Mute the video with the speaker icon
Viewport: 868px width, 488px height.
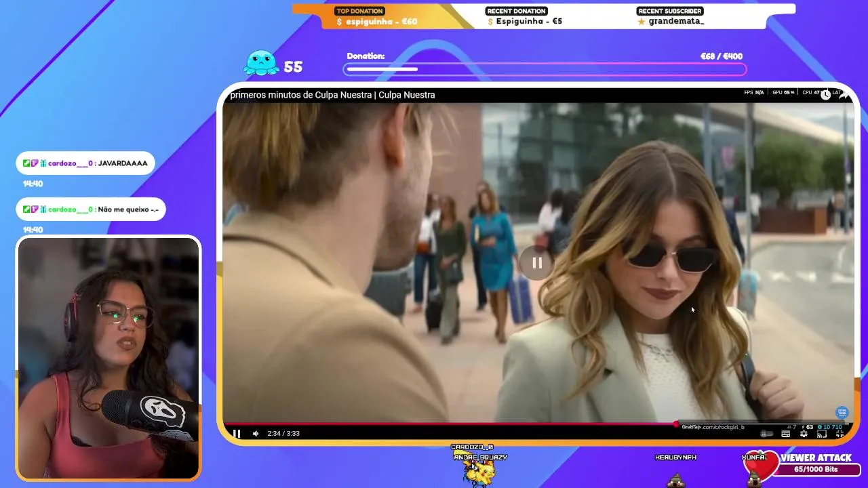tap(256, 434)
